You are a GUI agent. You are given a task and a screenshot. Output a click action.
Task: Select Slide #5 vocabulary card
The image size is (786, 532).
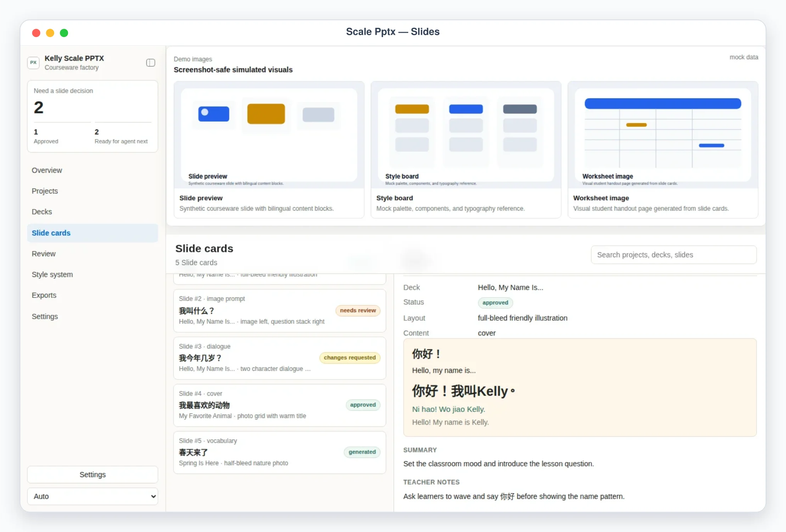coord(280,452)
